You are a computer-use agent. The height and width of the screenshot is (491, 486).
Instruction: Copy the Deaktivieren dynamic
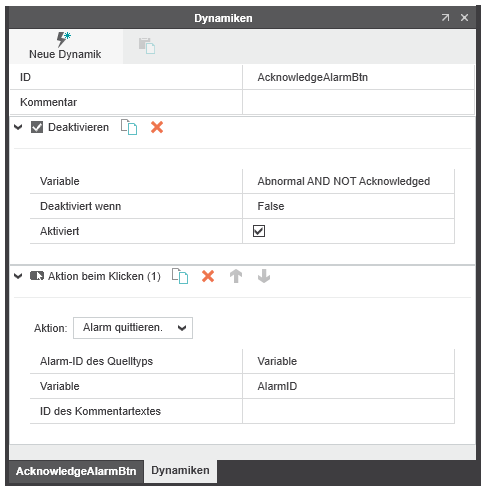click(x=129, y=127)
